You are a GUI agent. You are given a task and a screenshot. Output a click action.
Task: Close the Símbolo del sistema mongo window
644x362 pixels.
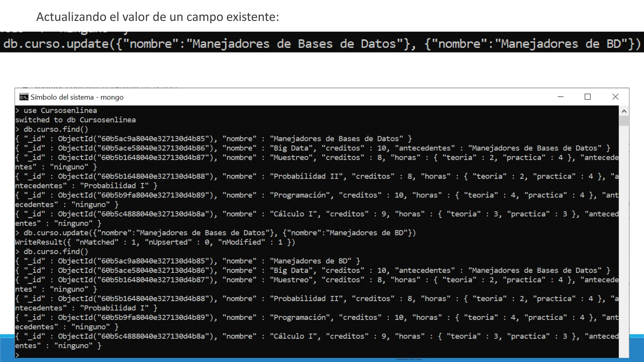tap(615, 97)
